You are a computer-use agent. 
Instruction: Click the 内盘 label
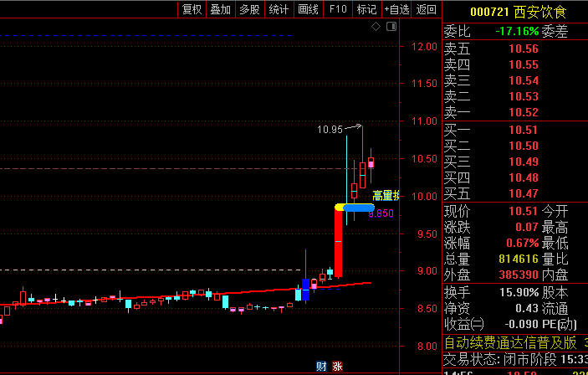[x=555, y=275]
